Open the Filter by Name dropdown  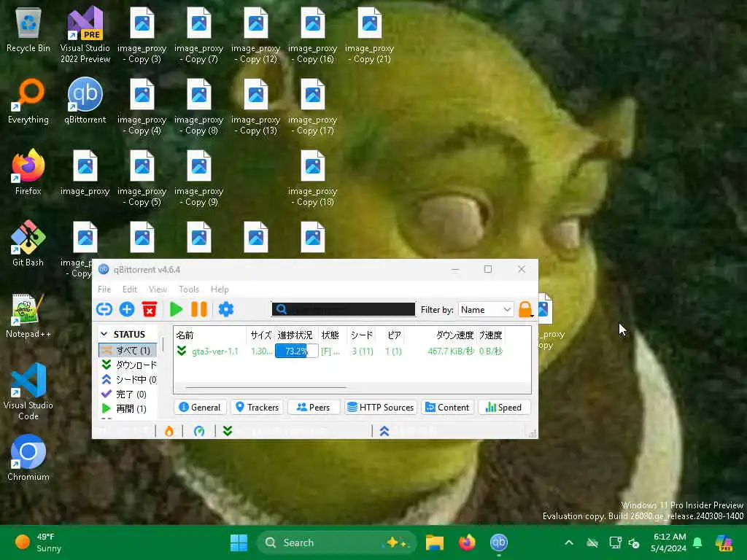pyautogui.click(x=487, y=309)
